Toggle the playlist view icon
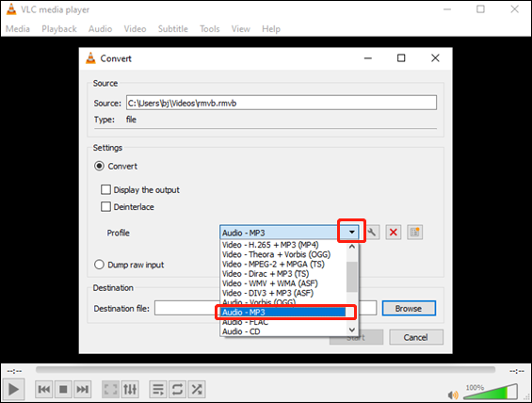 pyautogui.click(x=158, y=389)
